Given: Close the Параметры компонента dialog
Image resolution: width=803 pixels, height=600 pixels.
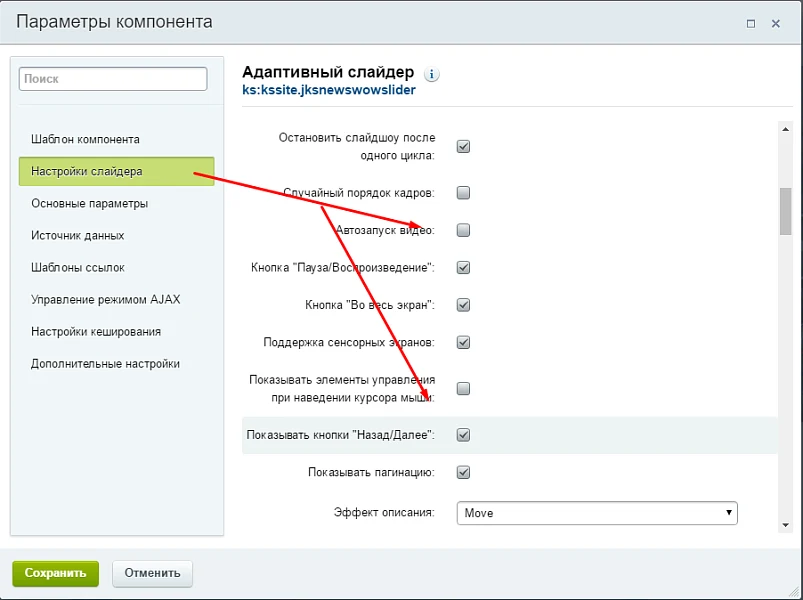Looking at the screenshot, I should [776, 24].
